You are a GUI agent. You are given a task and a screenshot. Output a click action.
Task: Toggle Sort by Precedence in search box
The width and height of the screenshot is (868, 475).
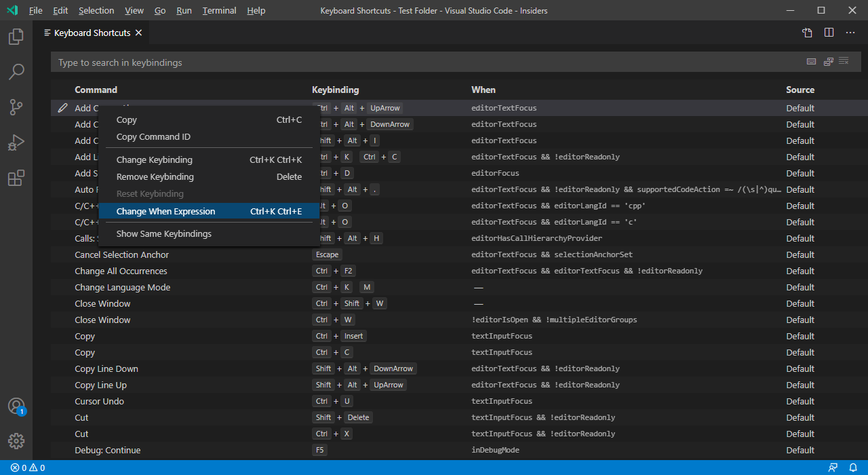[828, 62]
